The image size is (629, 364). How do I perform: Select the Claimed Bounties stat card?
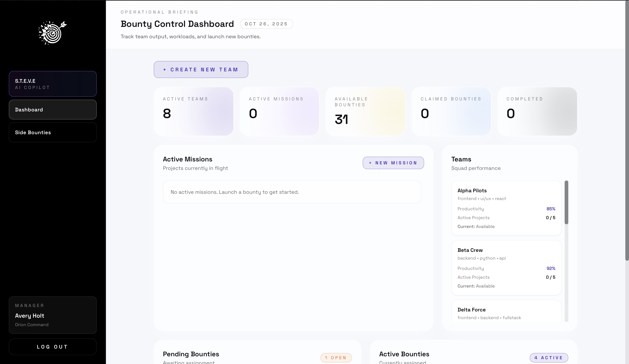[x=451, y=111]
